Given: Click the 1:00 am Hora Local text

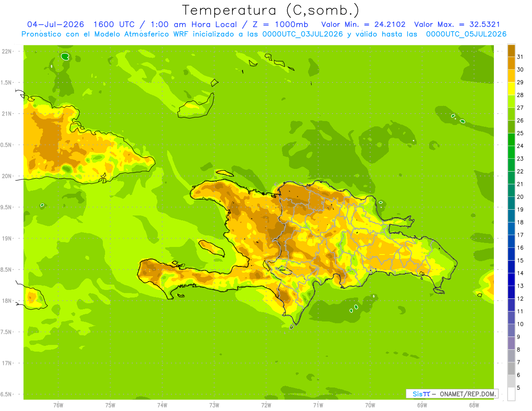Looking at the screenshot, I should click(x=194, y=24).
